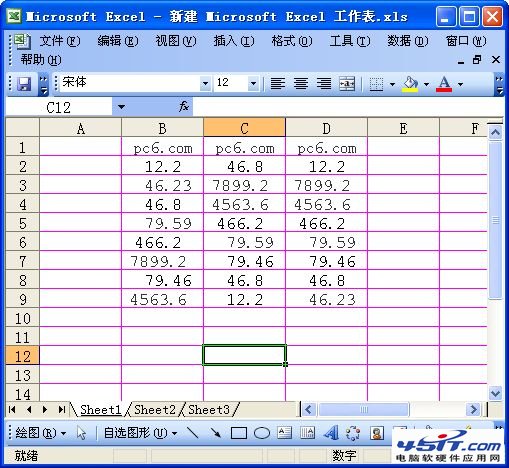Select the Rectangle drawing tool
Viewport: 509px width, 468px height.
pyautogui.click(x=239, y=433)
